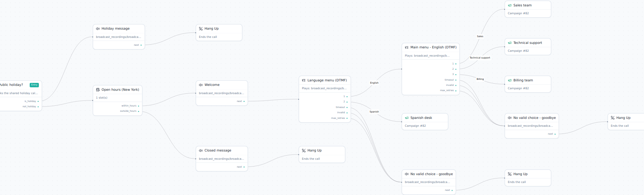644x195 pixels.
Task: Select the Holiday message node title
Action: 115,28
